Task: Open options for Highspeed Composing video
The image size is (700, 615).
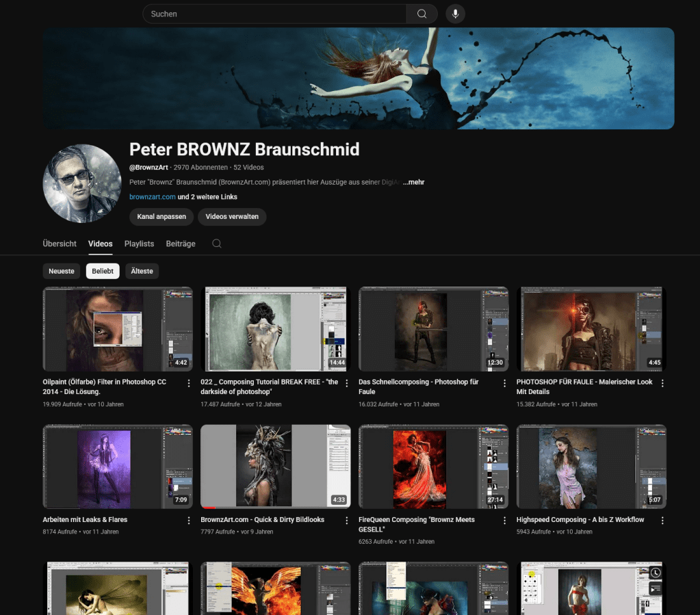Action: pos(662,521)
